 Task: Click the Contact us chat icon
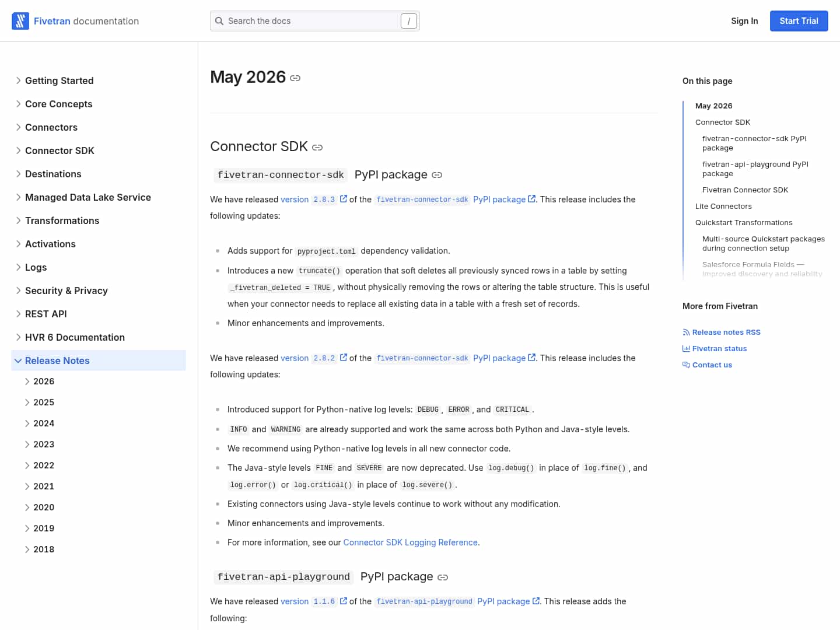pos(686,365)
